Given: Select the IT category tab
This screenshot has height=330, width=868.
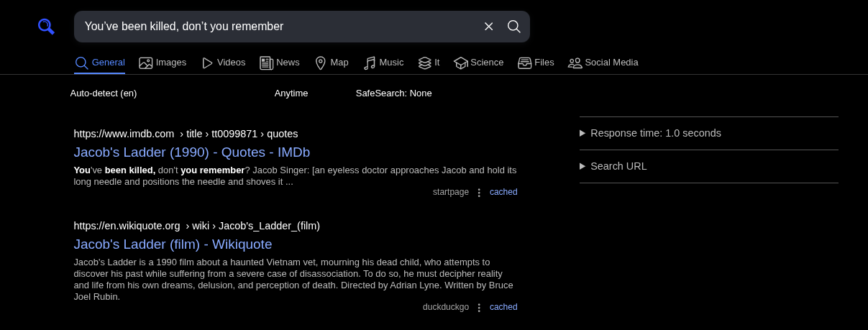Looking at the screenshot, I should coord(429,63).
